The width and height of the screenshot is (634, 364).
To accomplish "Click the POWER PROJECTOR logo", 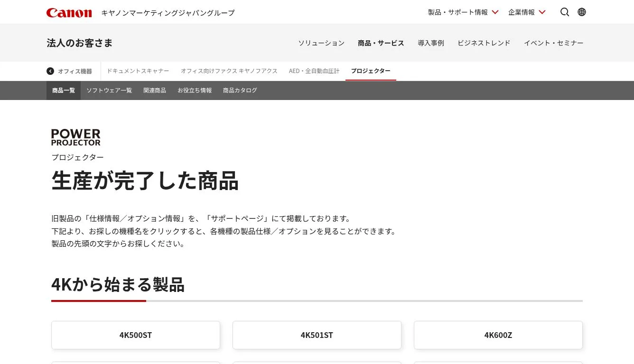I will (x=76, y=137).
